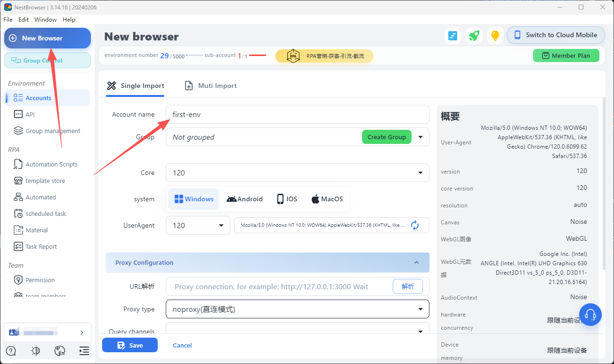
Task: Click the green rocket icon near Switch to Cloud Mobile
Action: coord(474,35)
